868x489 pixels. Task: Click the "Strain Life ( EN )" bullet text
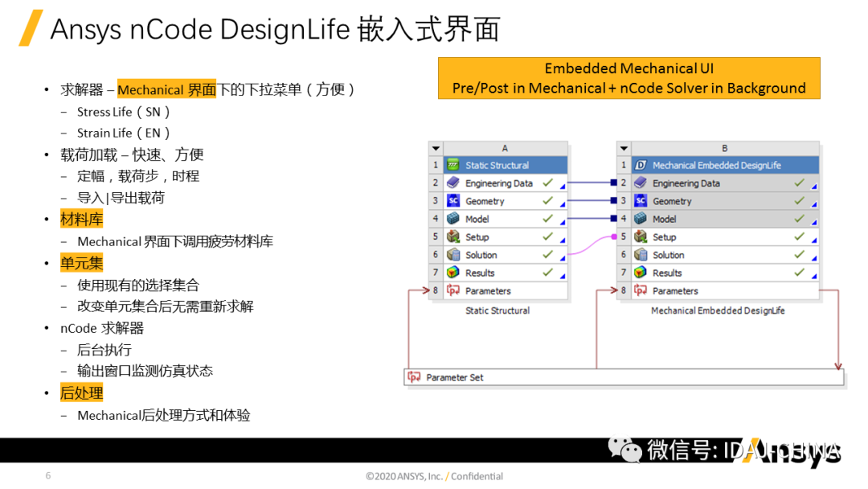[x=124, y=133]
